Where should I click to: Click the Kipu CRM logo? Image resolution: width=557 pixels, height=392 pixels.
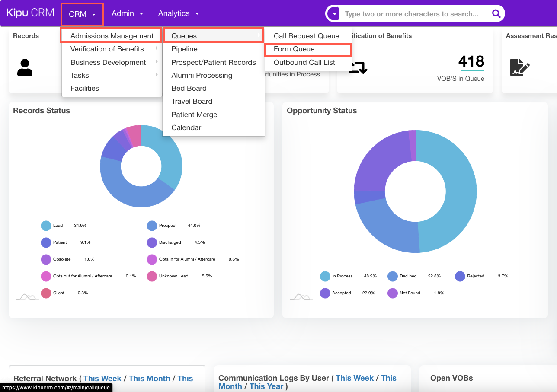pyautogui.click(x=30, y=13)
